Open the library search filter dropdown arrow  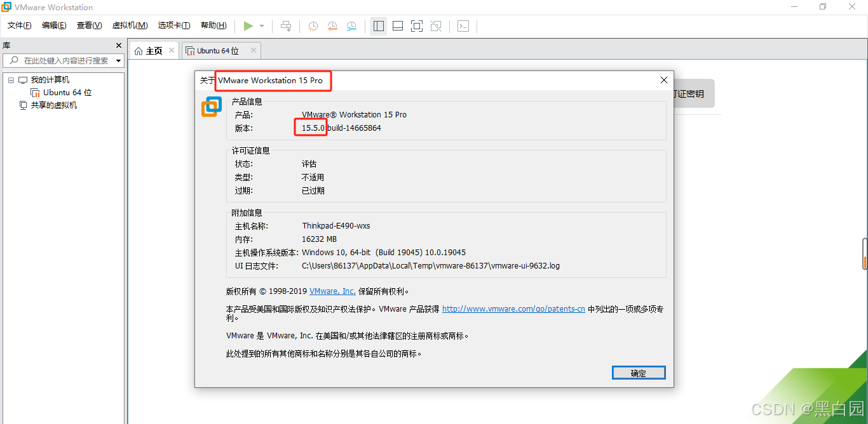tap(118, 61)
